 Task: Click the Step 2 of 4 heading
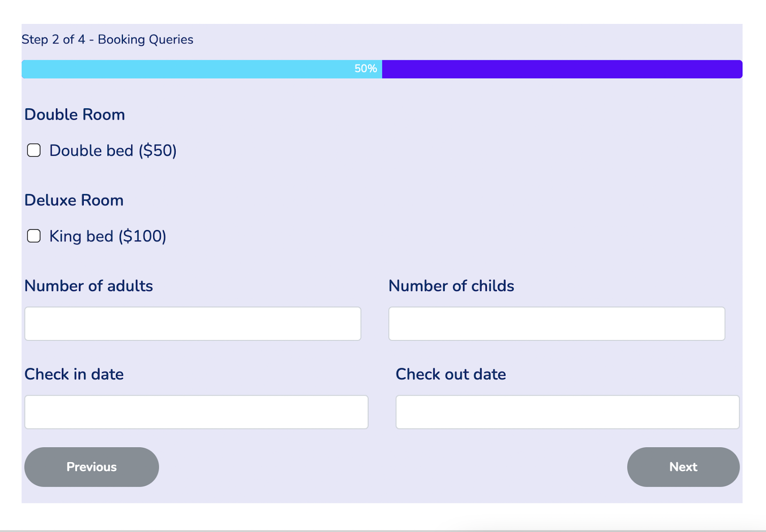click(x=107, y=39)
